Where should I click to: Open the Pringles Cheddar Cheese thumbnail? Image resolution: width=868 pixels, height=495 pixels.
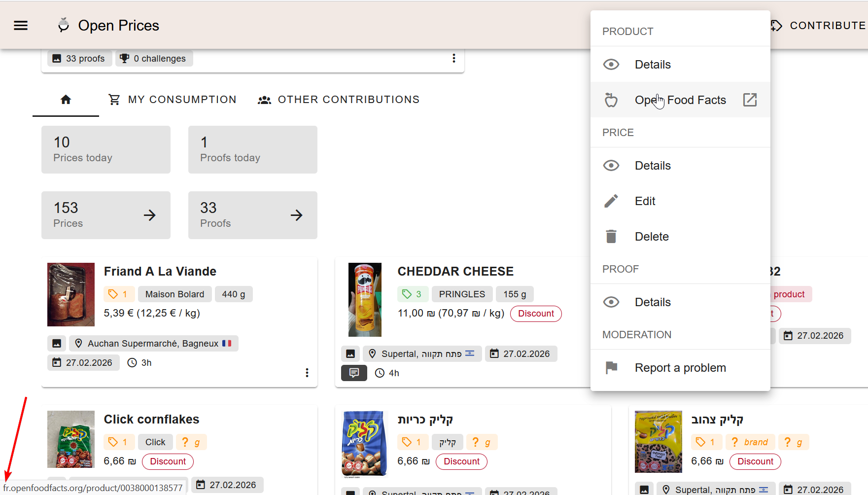coord(365,299)
